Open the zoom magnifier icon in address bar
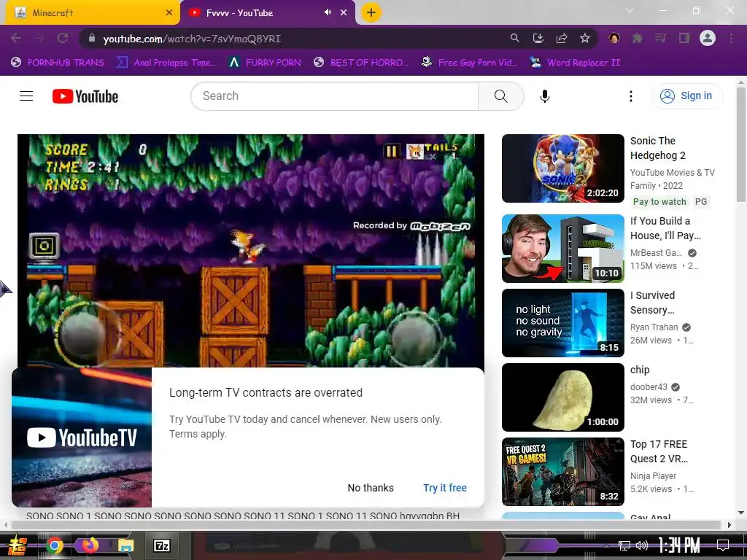The width and height of the screenshot is (747, 560). [514, 38]
